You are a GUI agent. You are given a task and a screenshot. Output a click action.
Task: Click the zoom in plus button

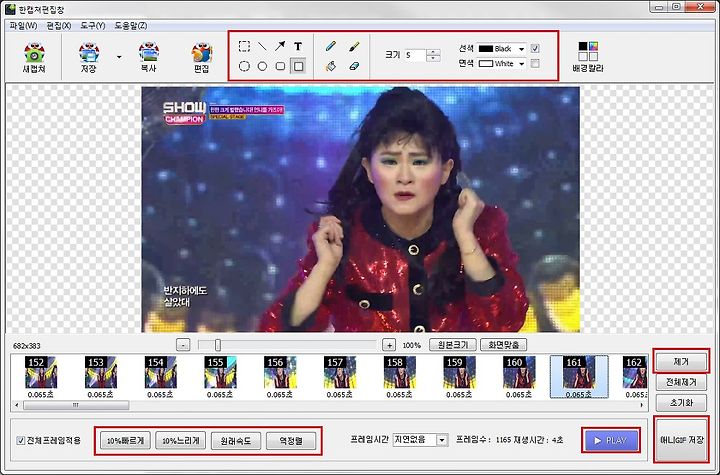pos(389,345)
